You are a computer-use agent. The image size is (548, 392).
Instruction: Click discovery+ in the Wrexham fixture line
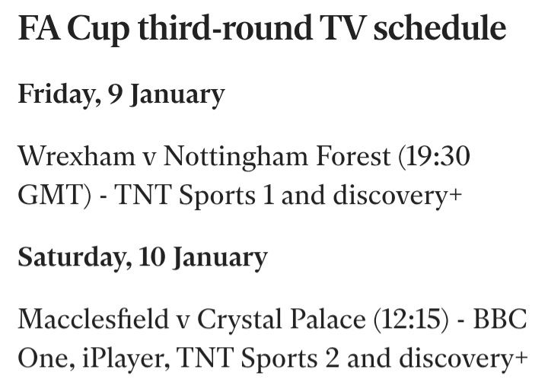pyautogui.click(x=397, y=196)
